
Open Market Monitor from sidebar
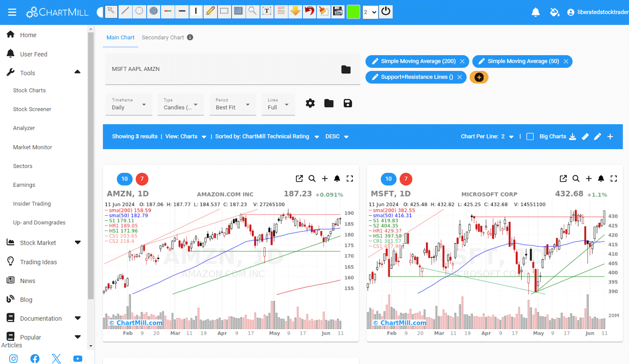coord(32,147)
